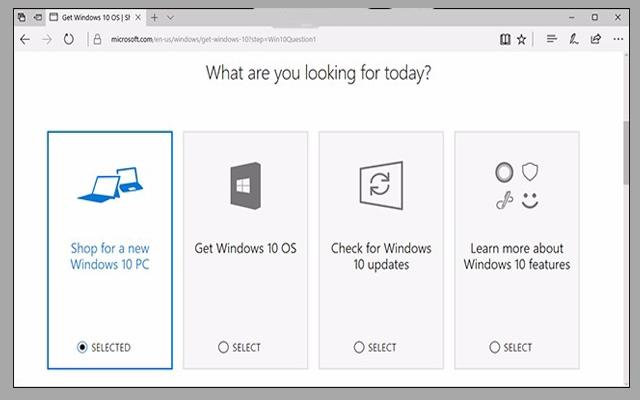Click 'What are you looking for today?' heading
The image size is (640, 400).
318,73
